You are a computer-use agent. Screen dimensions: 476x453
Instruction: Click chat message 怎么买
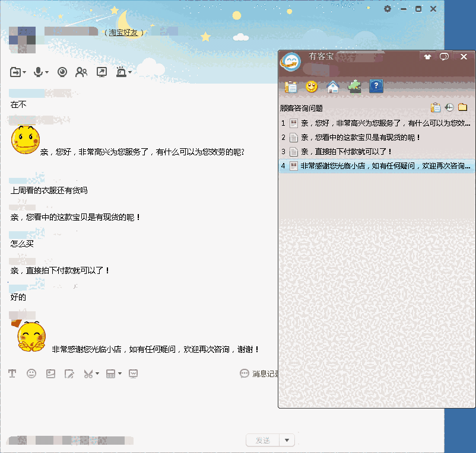pos(22,244)
